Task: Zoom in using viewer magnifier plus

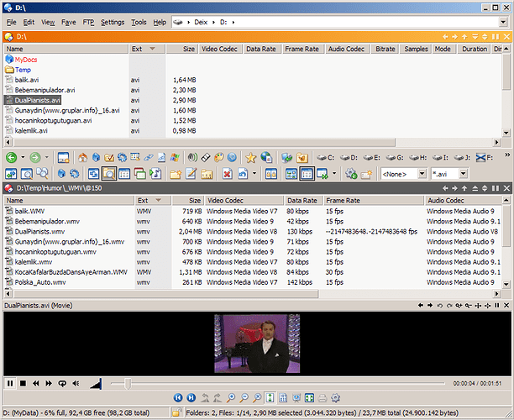Action: pyautogui.click(x=230, y=398)
